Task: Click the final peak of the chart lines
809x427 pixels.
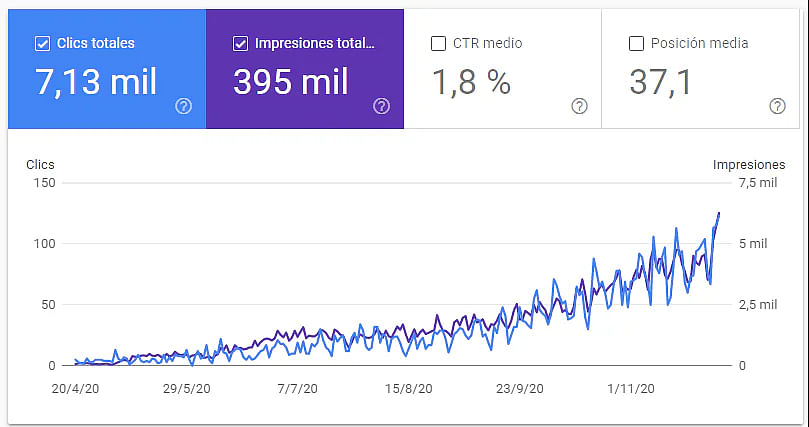Action: click(718, 213)
